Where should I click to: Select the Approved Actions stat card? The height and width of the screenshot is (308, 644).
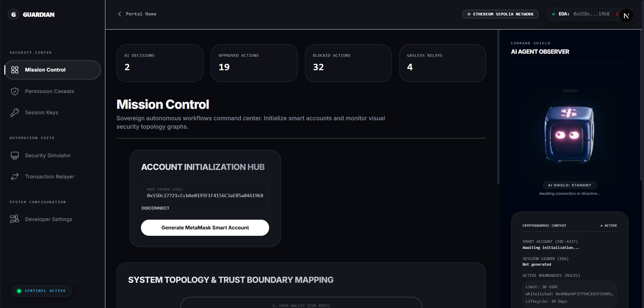point(254,63)
